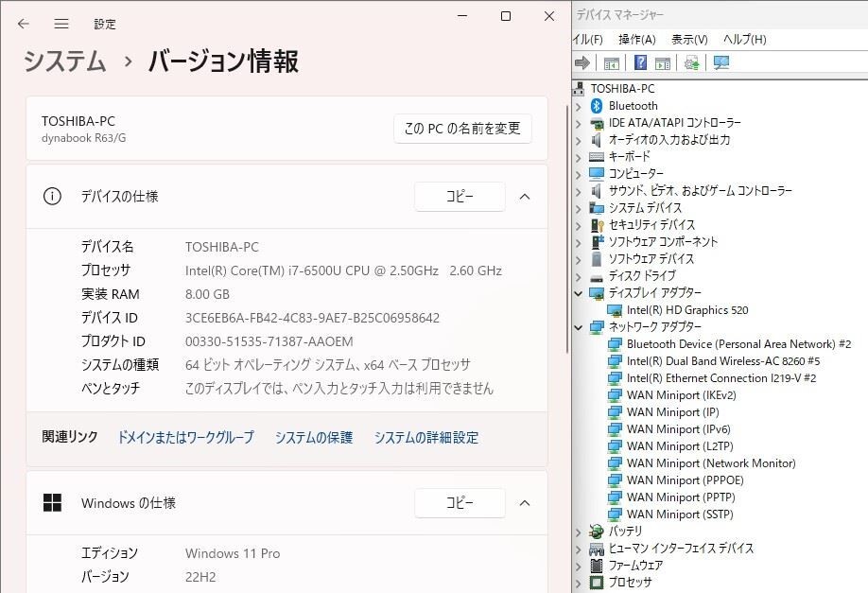
Task: Click the processor value Intel(R) Core(TM) i7-6500U
Action: (x=343, y=270)
